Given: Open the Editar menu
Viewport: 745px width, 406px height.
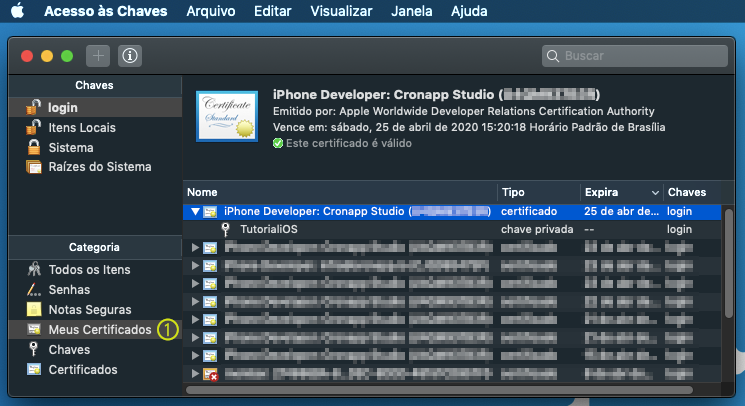Looking at the screenshot, I should tap(272, 11).
